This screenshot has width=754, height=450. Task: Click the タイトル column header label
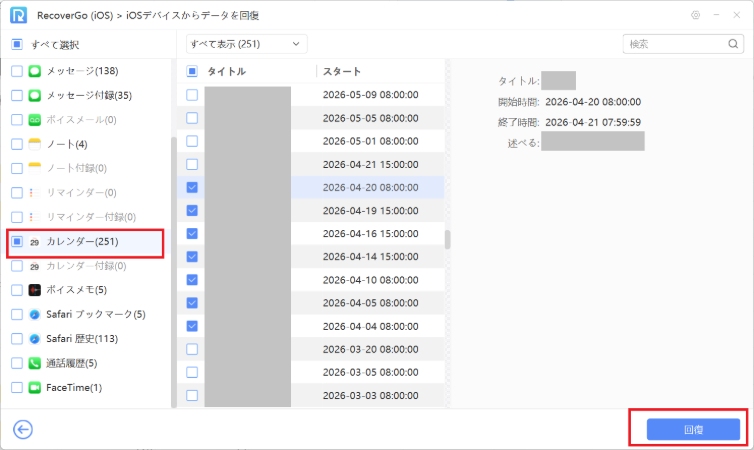(226, 71)
